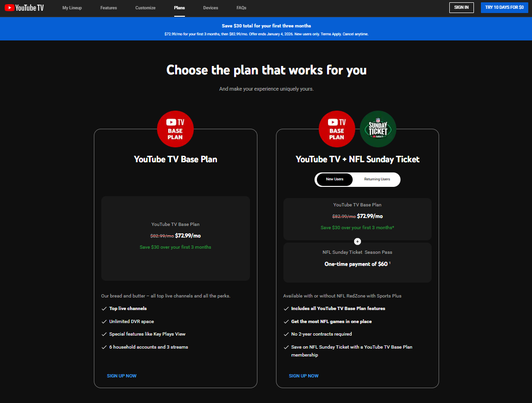
Task: Click the NFL Sunday Ticket green badge
Action: pos(378,129)
